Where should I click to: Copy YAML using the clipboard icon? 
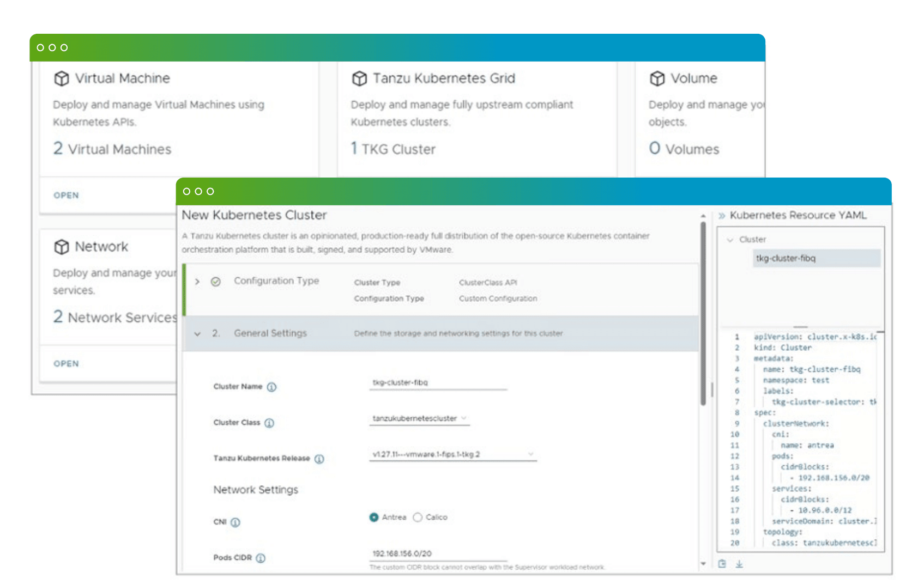pyautogui.click(x=722, y=564)
